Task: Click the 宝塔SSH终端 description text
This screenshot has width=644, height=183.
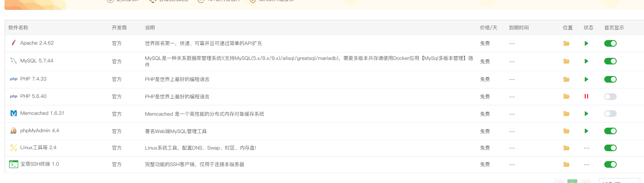Action: click(194, 164)
